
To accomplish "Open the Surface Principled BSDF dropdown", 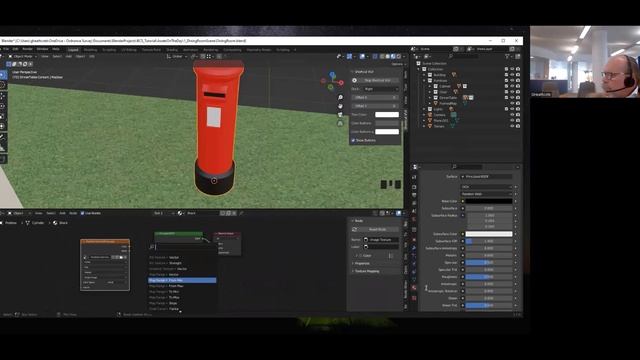I will 486,177.
